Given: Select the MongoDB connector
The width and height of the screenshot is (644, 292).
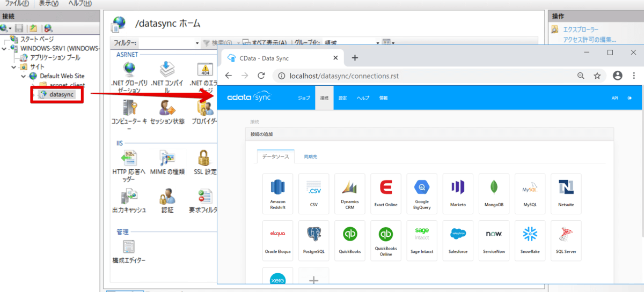Looking at the screenshot, I should [494, 194].
